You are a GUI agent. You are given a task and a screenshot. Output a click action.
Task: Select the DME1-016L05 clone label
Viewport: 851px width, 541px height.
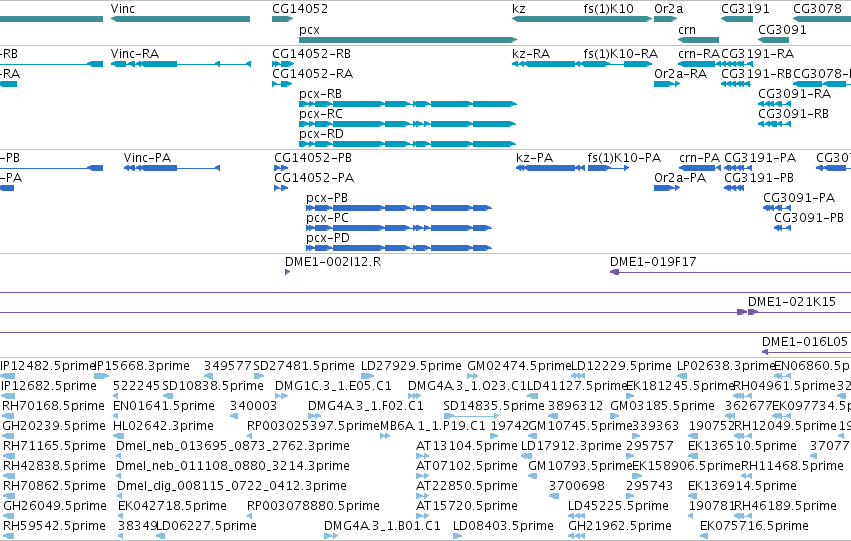[x=805, y=342]
